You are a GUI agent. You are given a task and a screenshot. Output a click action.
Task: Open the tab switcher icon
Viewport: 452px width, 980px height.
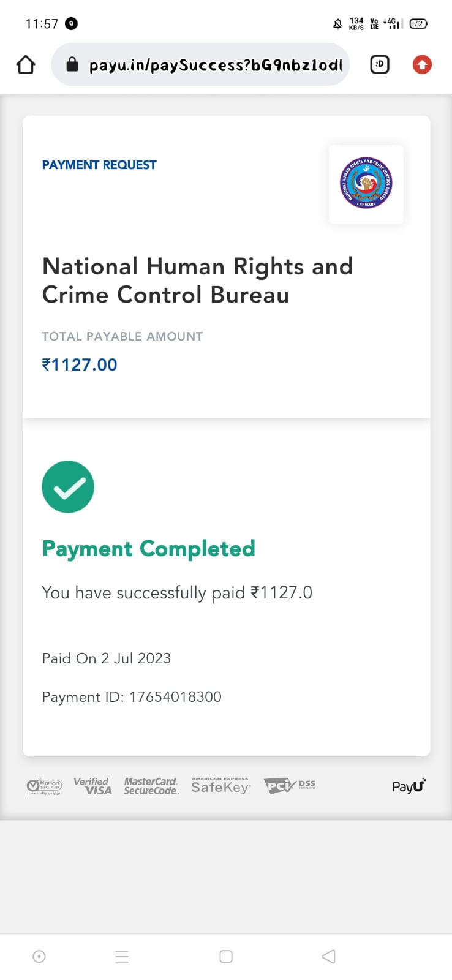(380, 64)
